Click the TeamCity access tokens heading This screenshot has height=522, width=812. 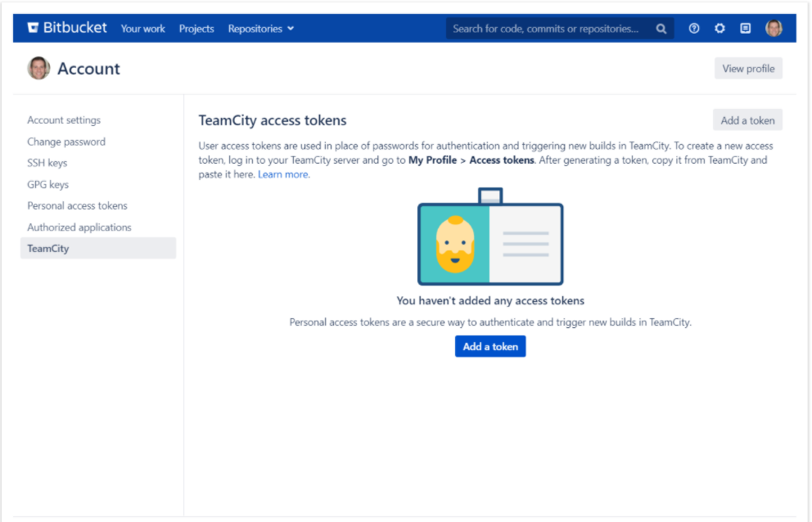pyautogui.click(x=273, y=120)
